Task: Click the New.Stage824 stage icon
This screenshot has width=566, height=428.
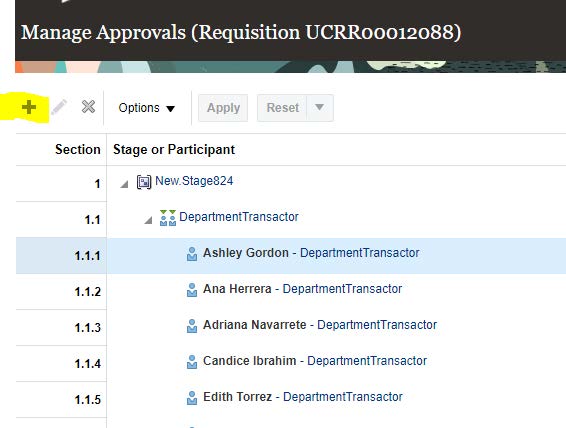Action: 144,182
